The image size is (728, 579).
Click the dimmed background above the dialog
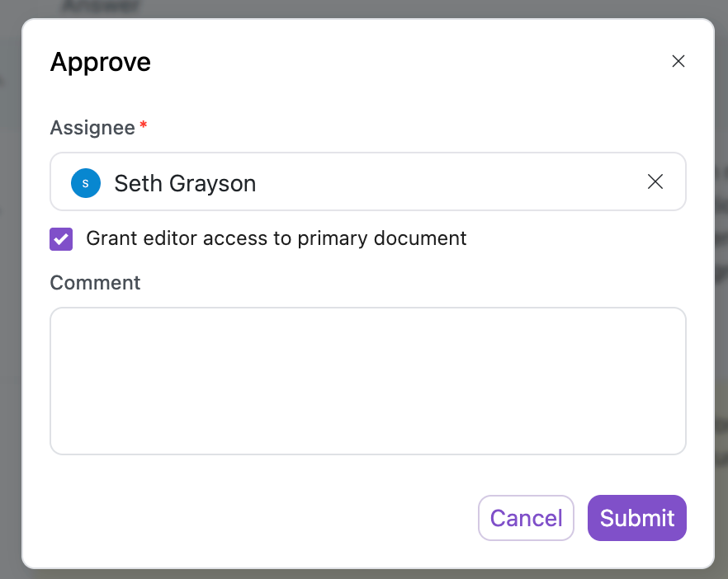(x=363, y=8)
